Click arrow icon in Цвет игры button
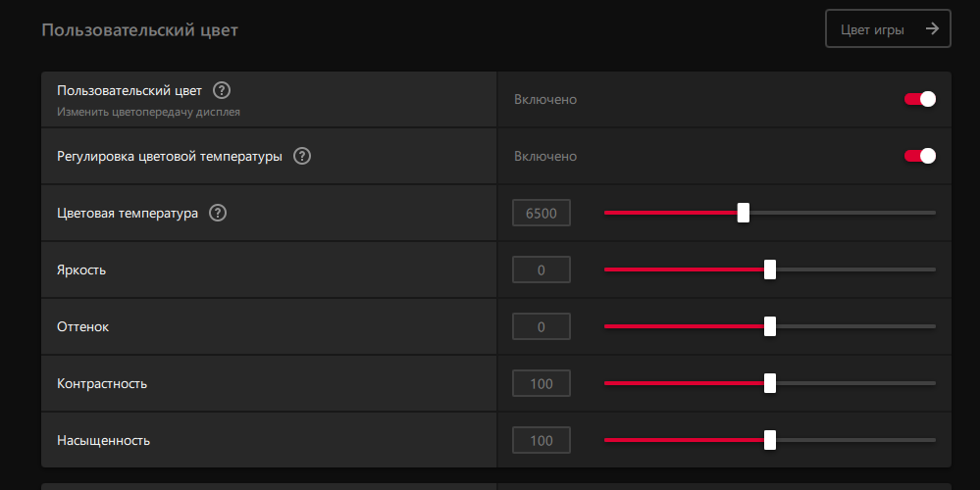The image size is (980, 490). (932, 28)
